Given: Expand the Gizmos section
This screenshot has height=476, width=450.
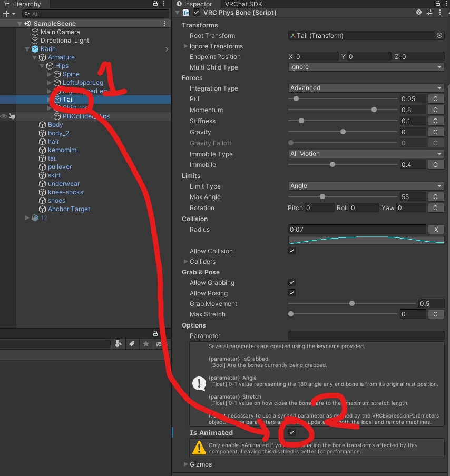Looking at the screenshot, I should (x=185, y=464).
